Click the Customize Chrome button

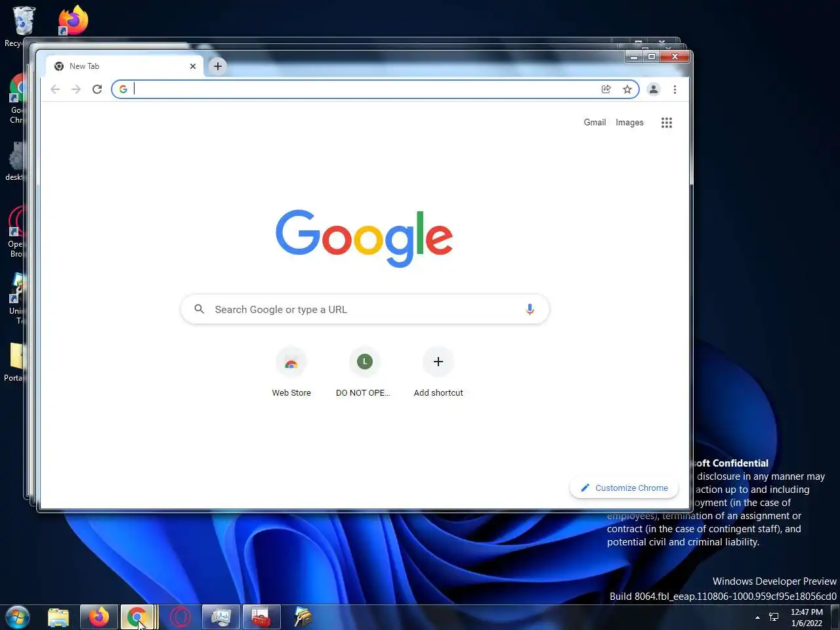(x=624, y=488)
